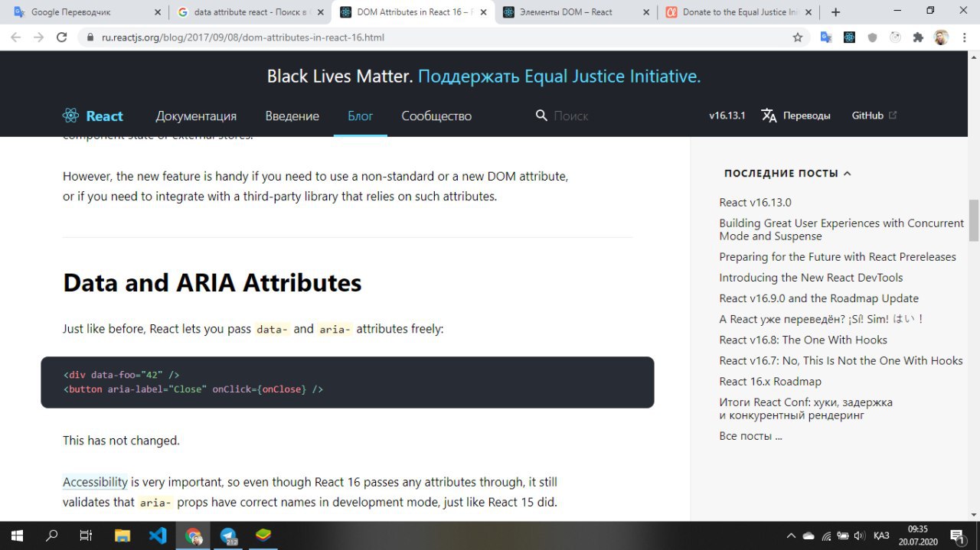The height and width of the screenshot is (550, 980).
Task: Open a new browser tab
Action: [x=835, y=12]
